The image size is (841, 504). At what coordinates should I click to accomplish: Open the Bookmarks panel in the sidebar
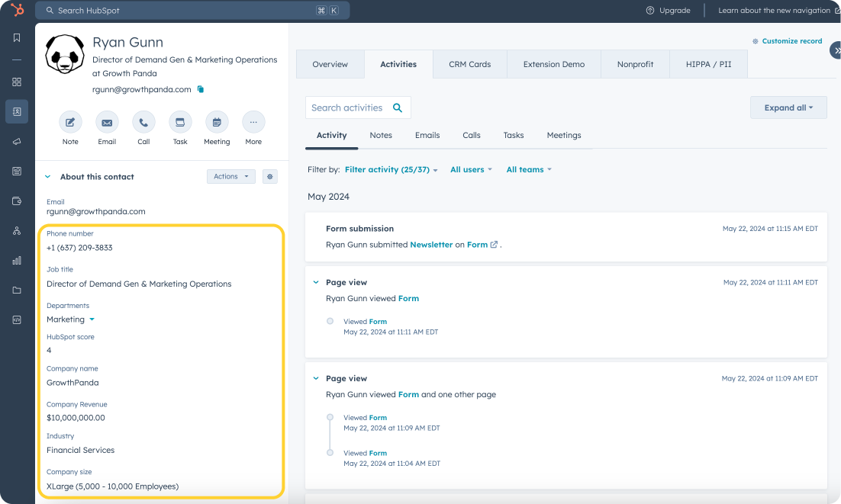tap(17, 37)
